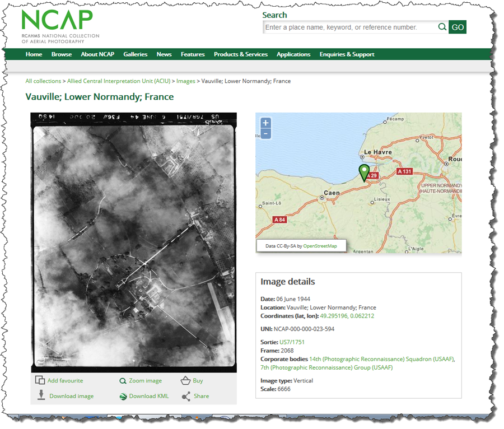
Task: Click the Search heading above the field
Action: tap(274, 15)
